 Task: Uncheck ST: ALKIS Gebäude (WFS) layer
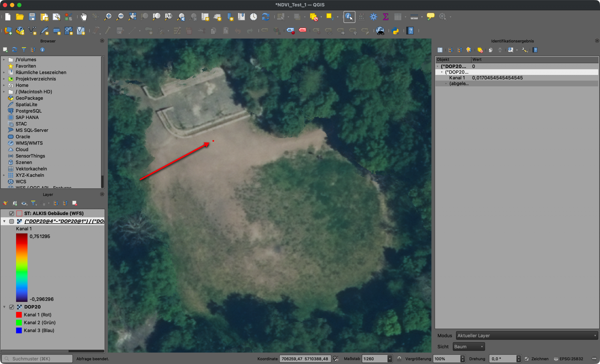[11, 213]
